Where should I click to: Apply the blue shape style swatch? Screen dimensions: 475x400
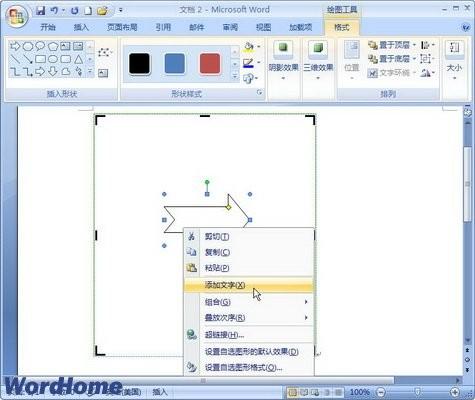pyautogui.click(x=174, y=63)
